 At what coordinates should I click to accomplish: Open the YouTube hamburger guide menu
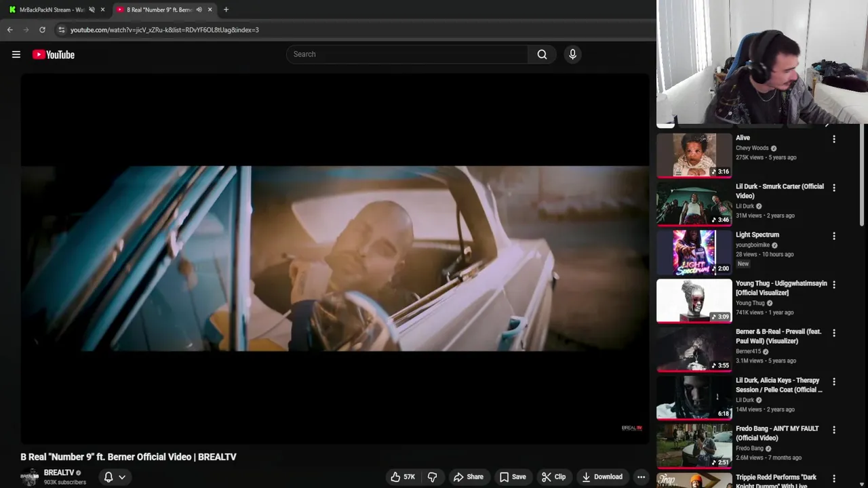point(16,55)
